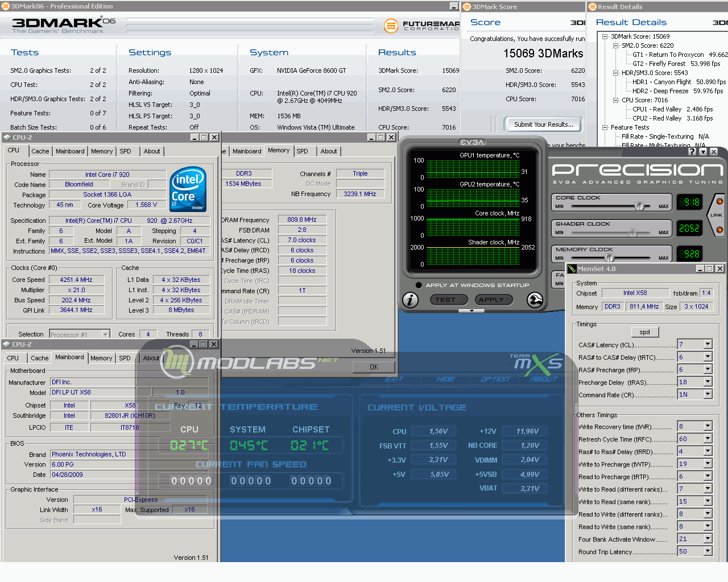The height and width of the screenshot is (582, 728).
Task: Switch to SPD tab in top CPU-Z window
Action: (x=125, y=151)
